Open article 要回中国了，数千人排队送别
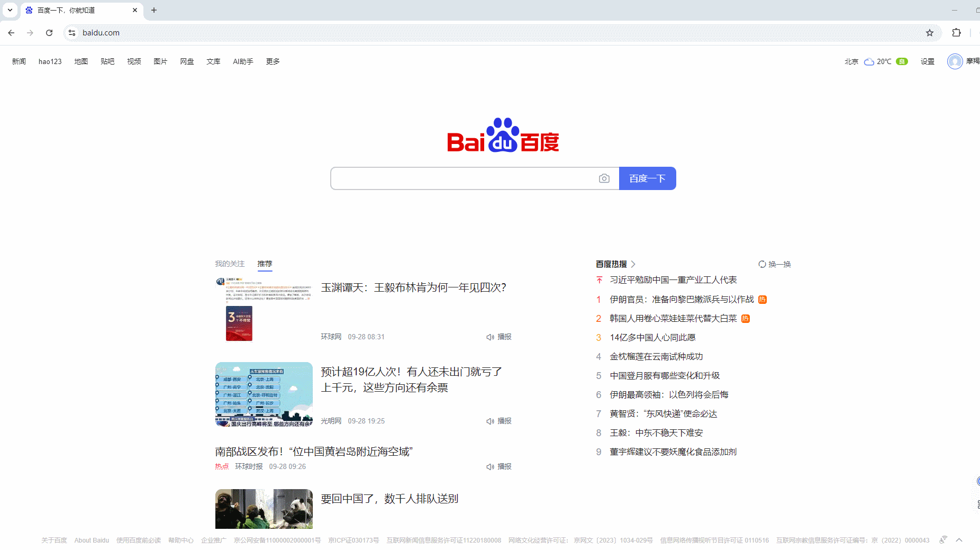980x550 pixels. pos(389,499)
